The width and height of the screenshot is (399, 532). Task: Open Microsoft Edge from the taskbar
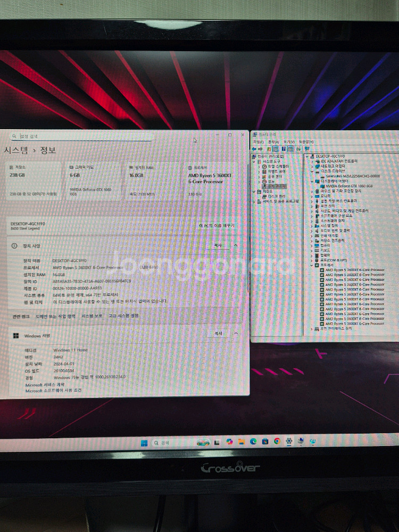[253, 442]
